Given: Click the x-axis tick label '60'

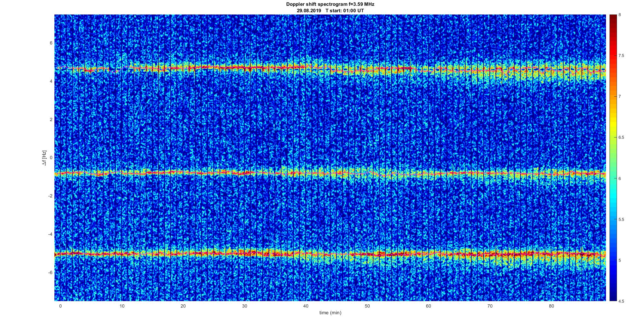Looking at the screenshot, I should [x=429, y=306].
